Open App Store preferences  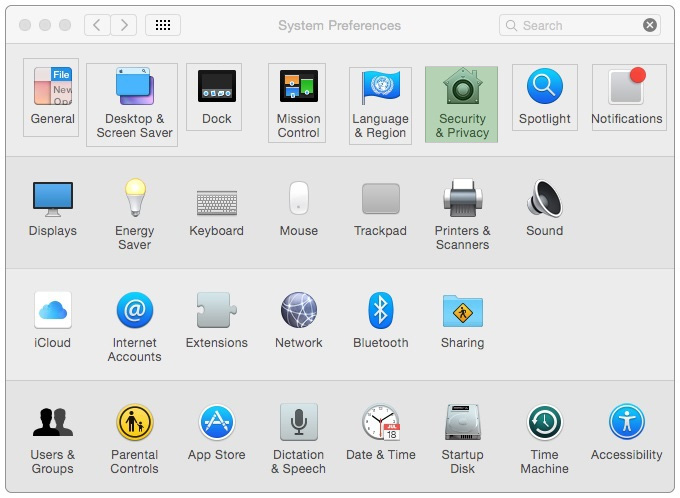(x=216, y=432)
